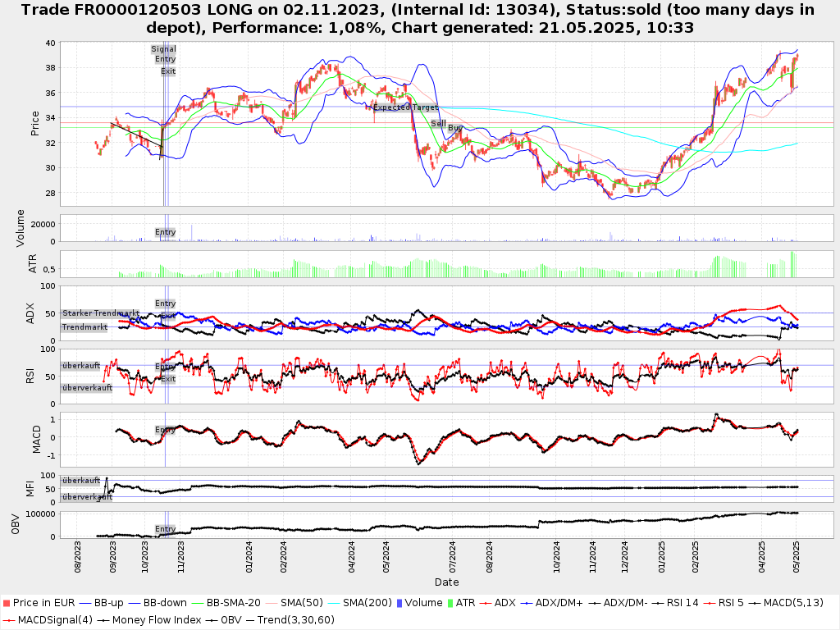Click the Exit marker in the price chart

coord(168,71)
